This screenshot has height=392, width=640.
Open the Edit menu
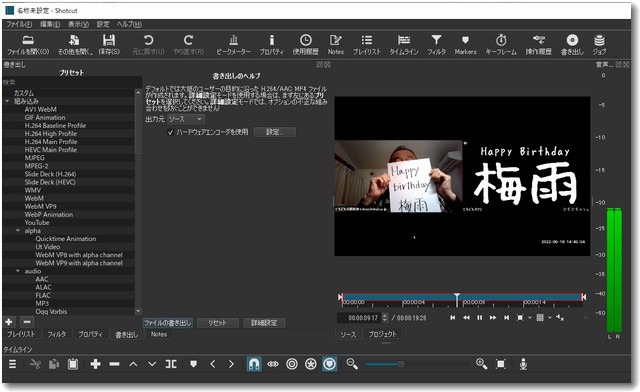click(x=50, y=24)
